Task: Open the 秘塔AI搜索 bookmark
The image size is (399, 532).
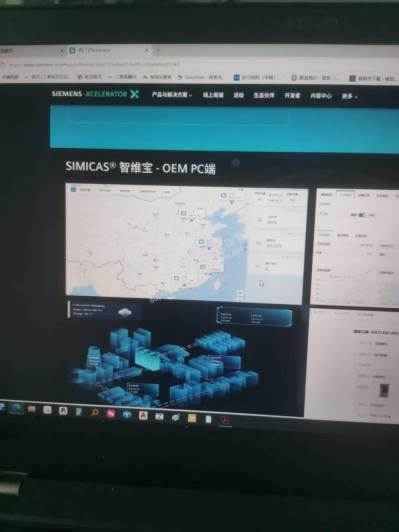Action: coord(157,77)
